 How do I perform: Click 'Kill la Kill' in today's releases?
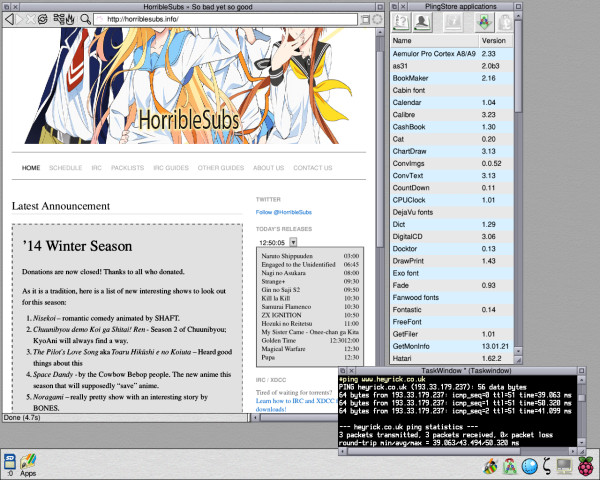click(276, 298)
